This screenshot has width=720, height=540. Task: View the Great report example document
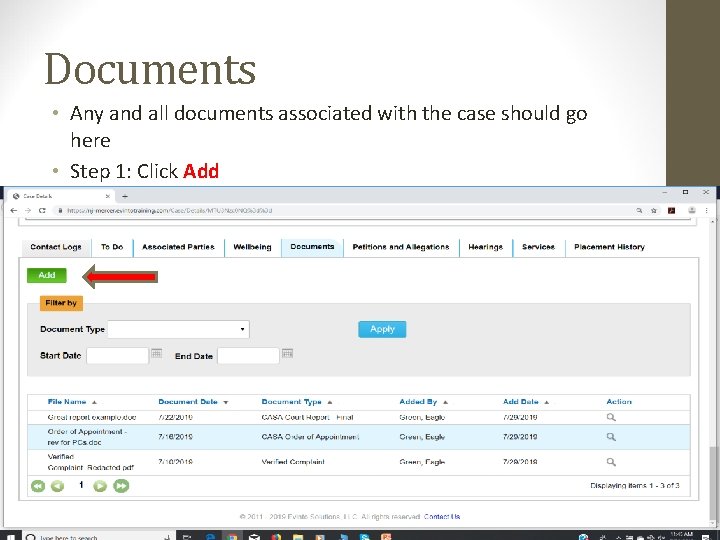tap(611, 417)
